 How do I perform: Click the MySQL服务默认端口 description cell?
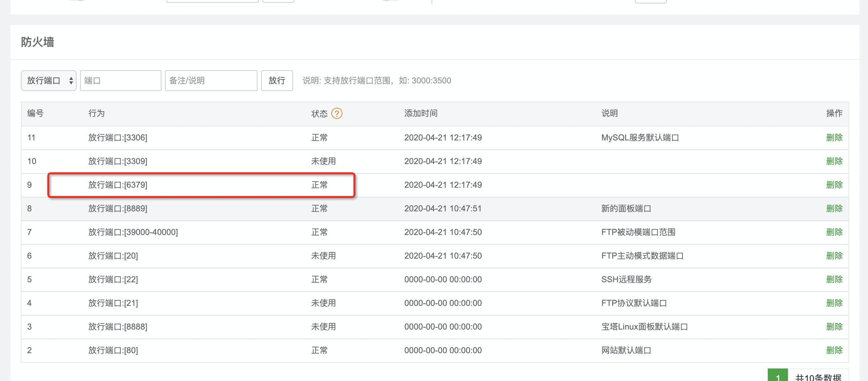click(640, 138)
